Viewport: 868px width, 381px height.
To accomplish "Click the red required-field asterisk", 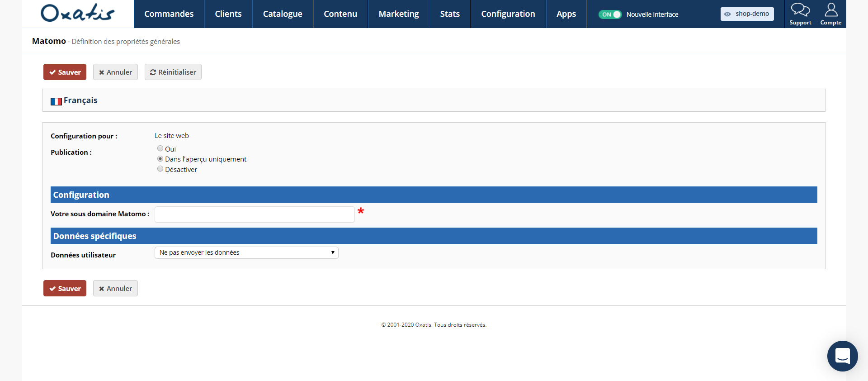I will (361, 211).
